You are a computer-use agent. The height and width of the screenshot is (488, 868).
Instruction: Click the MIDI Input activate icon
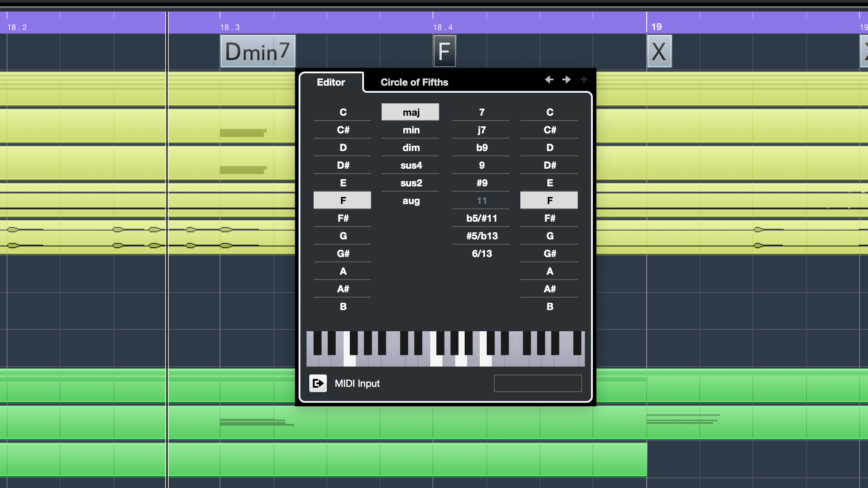tap(318, 383)
